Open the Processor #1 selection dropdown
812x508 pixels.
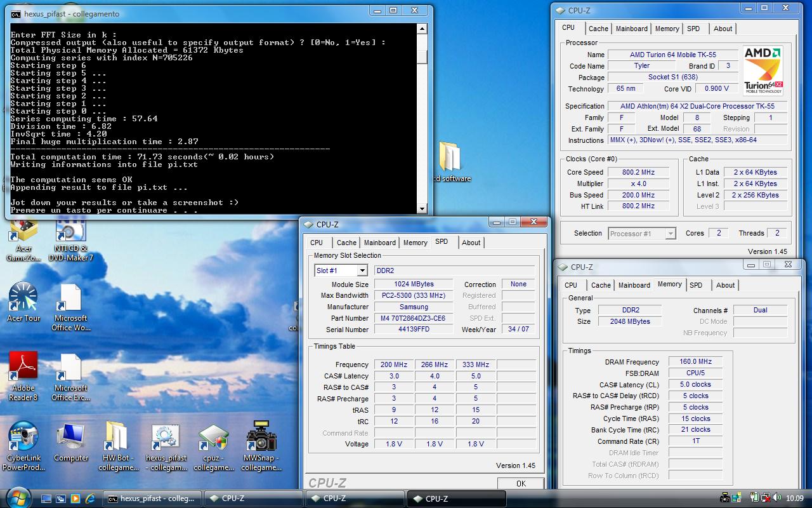click(x=671, y=234)
